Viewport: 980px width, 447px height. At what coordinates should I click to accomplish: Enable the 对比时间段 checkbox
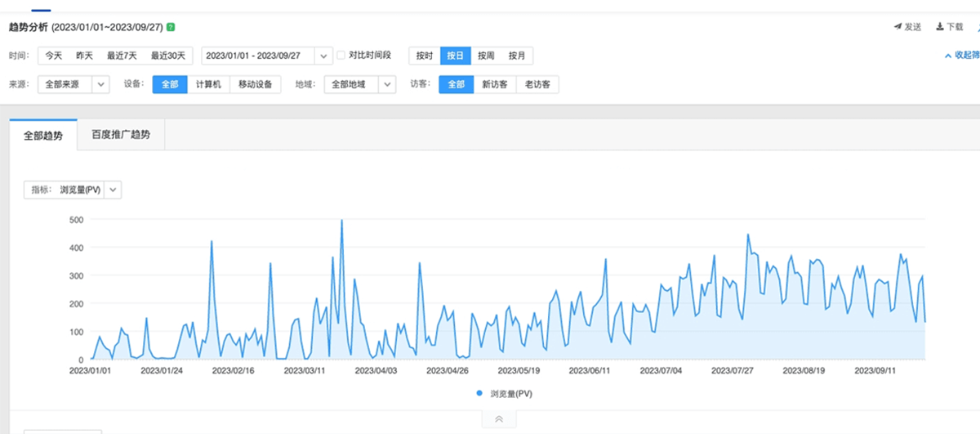pos(342,56)
